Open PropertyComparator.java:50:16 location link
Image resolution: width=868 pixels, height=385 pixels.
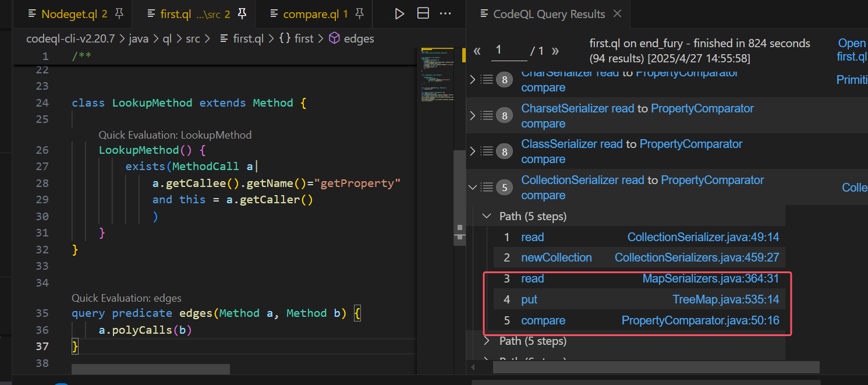(x=700, y=320)
